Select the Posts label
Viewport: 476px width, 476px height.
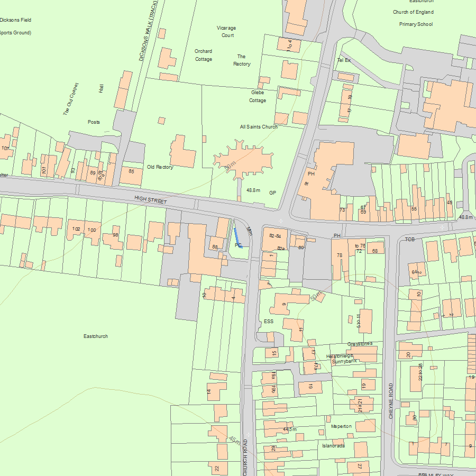[x=94, y=122]
